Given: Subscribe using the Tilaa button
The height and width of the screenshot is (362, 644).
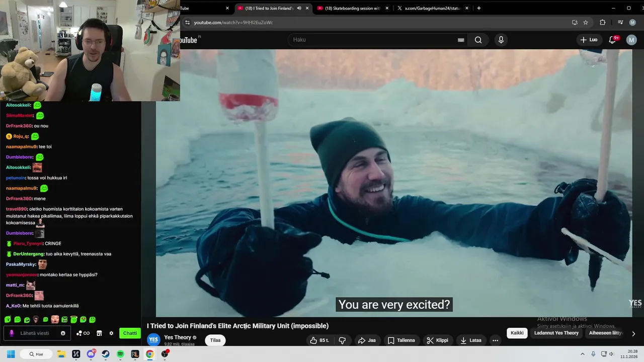Looking at the screenshot, I should click(x=215, y=340).
